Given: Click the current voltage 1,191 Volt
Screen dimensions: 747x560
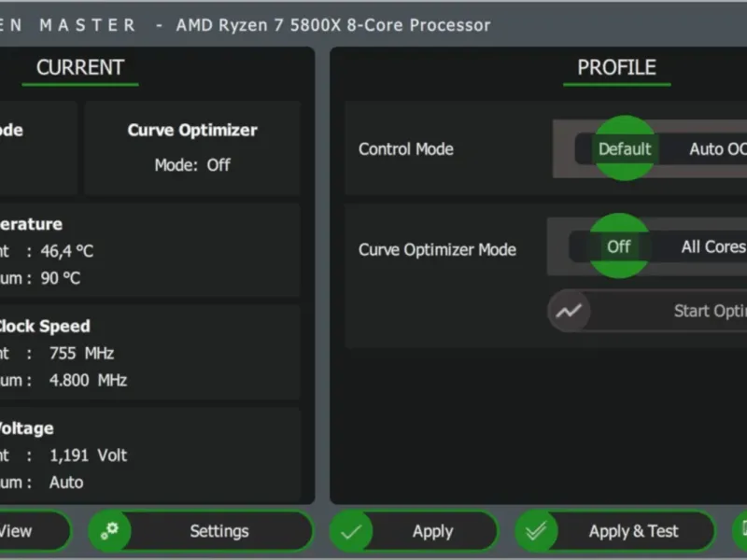Looking at the screenshot, I should tap(88, 455).
